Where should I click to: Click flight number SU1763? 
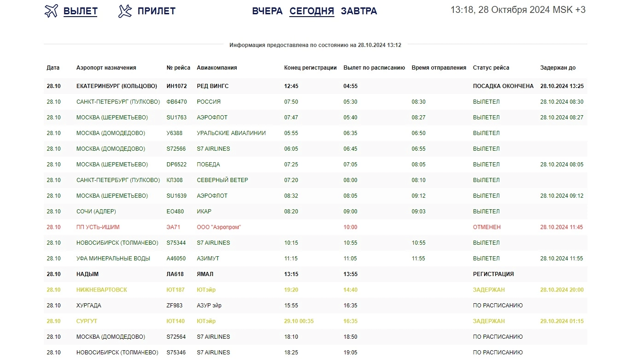coord(176,118)
